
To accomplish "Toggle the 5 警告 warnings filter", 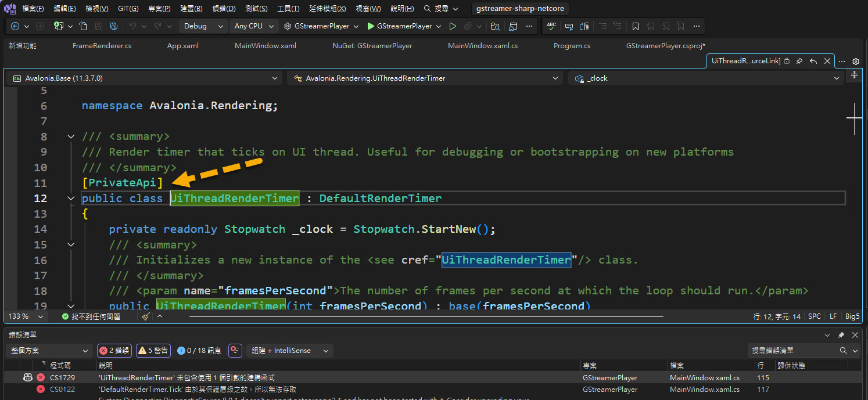I will pos(153,351).
